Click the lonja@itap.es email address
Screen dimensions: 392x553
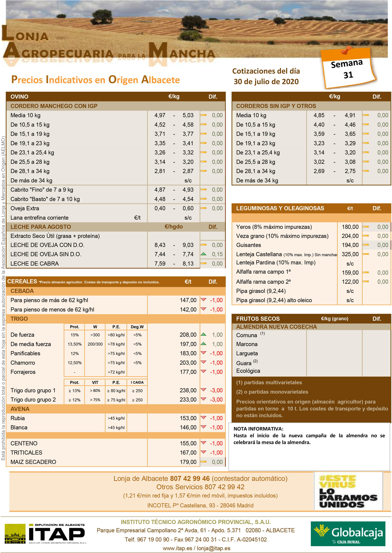coord(214,548)
